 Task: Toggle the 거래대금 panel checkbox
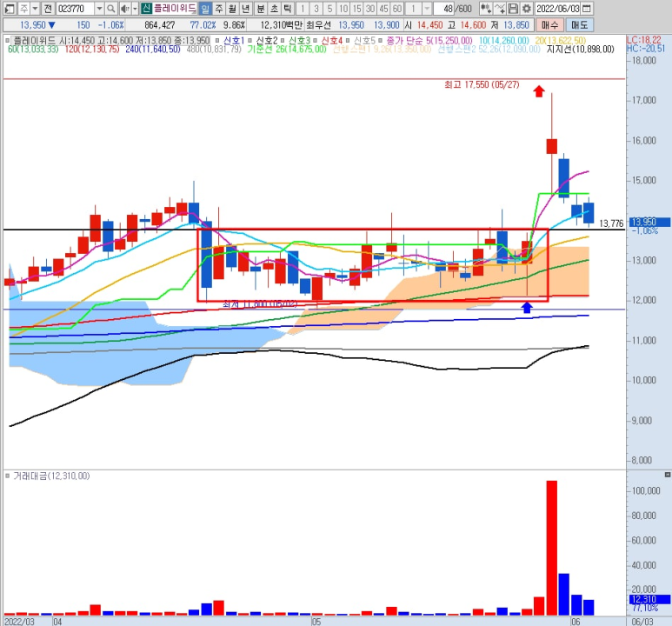coord(7,476)
